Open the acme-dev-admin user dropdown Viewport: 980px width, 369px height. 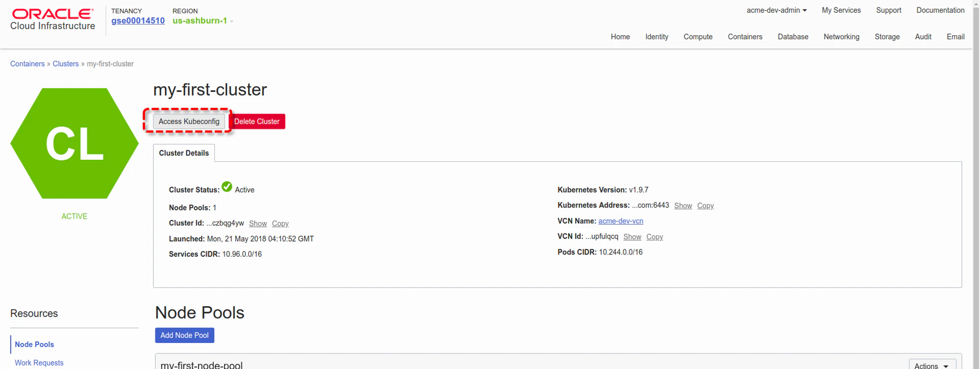(777, 10)
